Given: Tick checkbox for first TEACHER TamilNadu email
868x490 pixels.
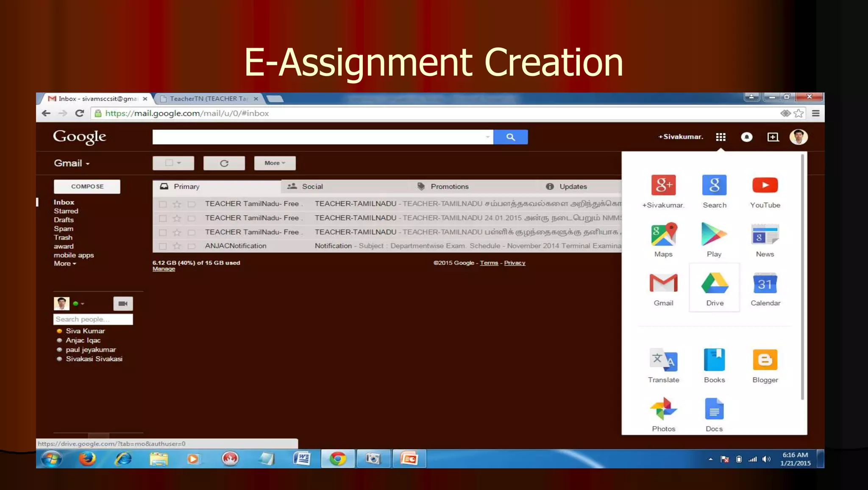Looking at the screenshot, I should [163, 204].
